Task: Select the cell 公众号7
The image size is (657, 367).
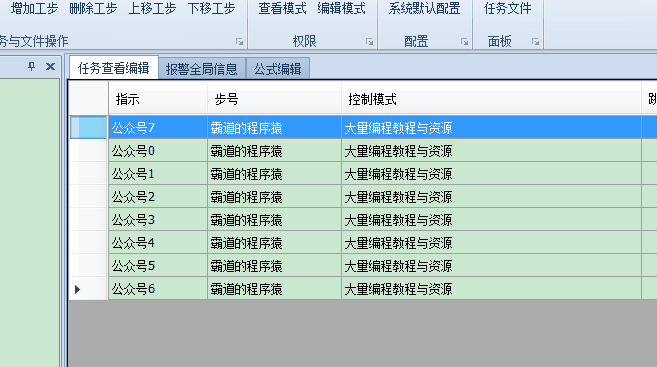Action: coord(158,128)
